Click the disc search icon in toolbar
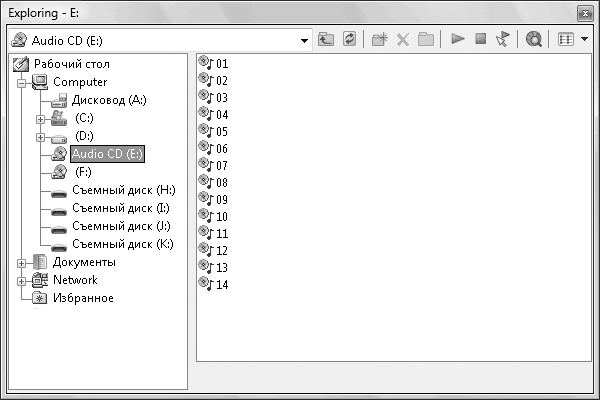This screenshot has width=600, height=400. (534, 39)
